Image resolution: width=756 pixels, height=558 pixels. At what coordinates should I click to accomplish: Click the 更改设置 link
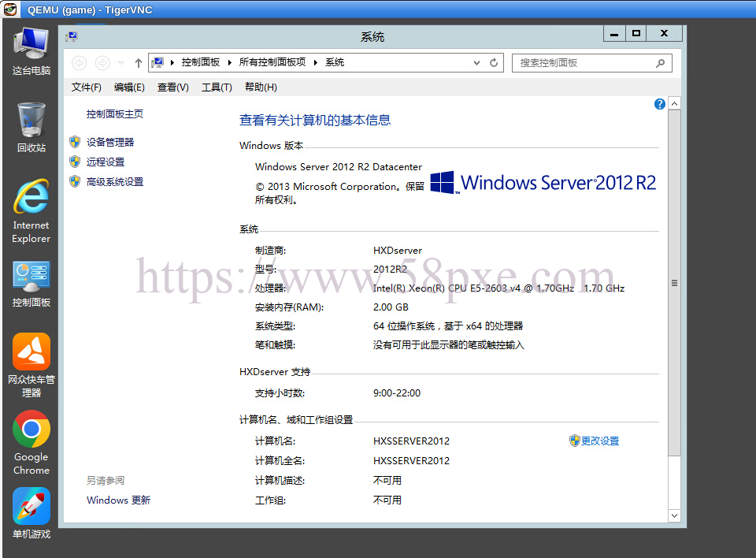600,441
